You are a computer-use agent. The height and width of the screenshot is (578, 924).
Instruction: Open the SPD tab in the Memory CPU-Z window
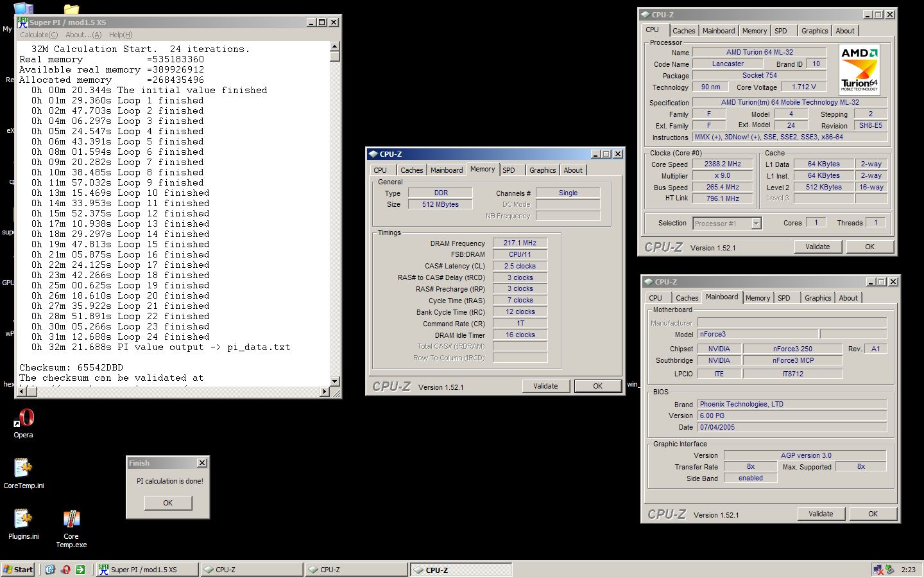point(509,170)
